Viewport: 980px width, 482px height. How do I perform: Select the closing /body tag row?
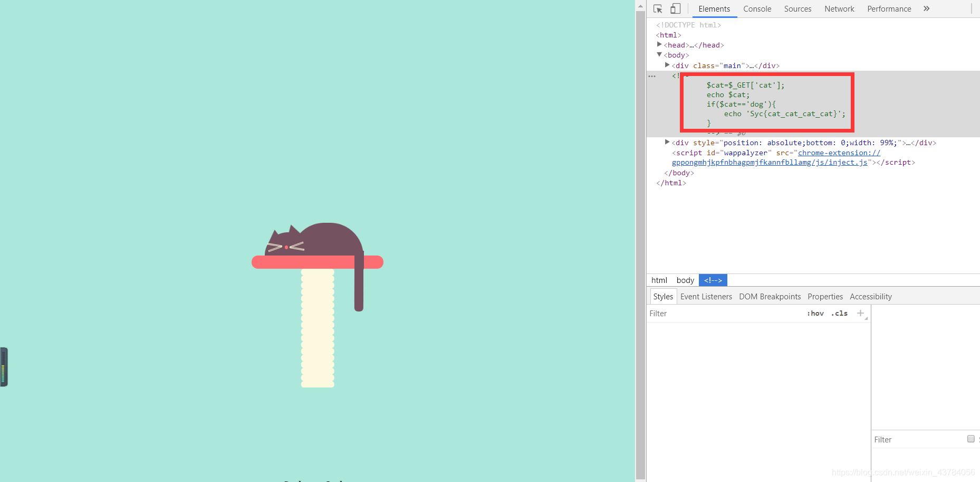[679, 173]
